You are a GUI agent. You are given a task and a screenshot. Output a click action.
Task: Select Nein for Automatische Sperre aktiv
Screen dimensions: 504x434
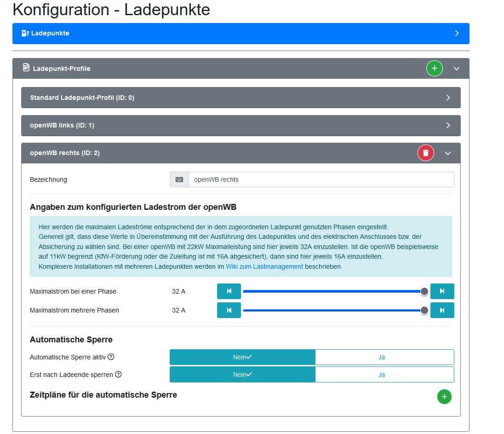(242, 357)
